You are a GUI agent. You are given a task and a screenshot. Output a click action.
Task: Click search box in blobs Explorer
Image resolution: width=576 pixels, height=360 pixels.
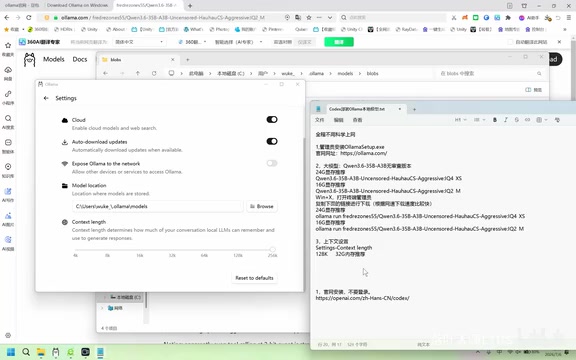pyautogui.click(x=490, y=73)
